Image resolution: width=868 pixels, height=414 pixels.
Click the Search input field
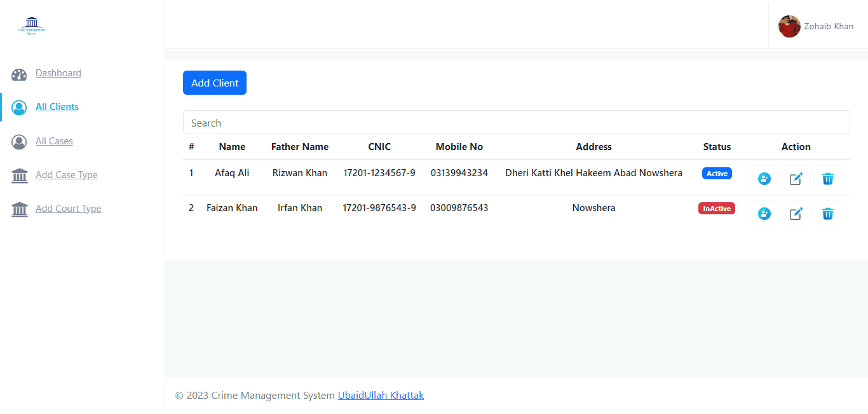pyautogui.click(x=516, y=123)
